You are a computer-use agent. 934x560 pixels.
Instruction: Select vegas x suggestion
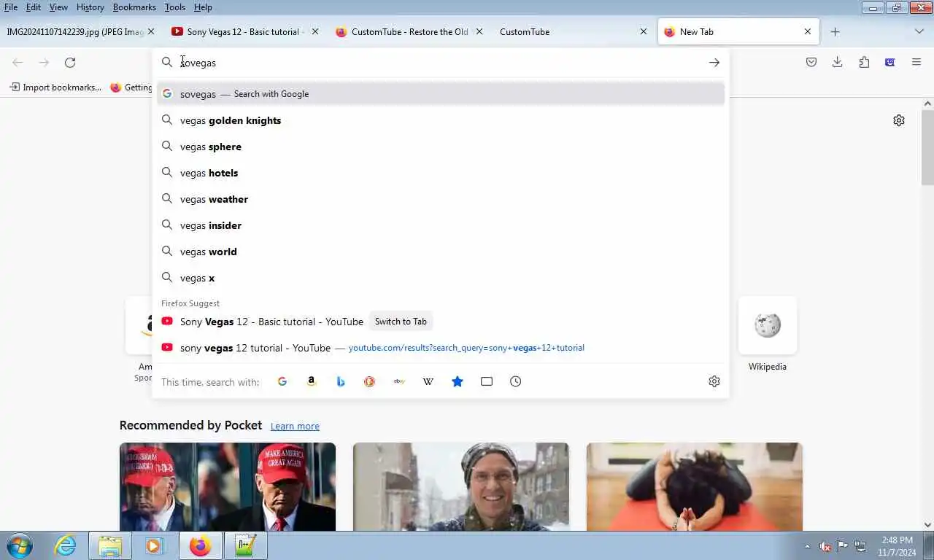pos(441,278)
